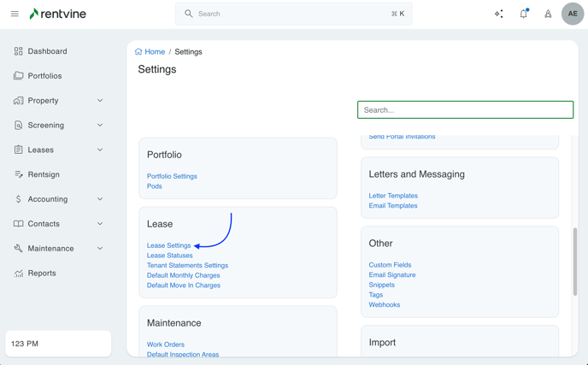Click the Reports chart icon
588x365 pixels.
point(19,274)
